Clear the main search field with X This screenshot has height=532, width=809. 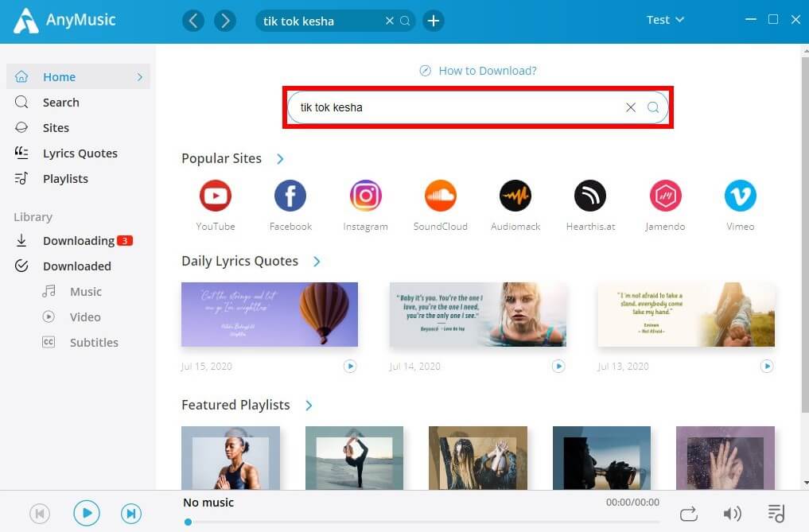pos(631,107)
